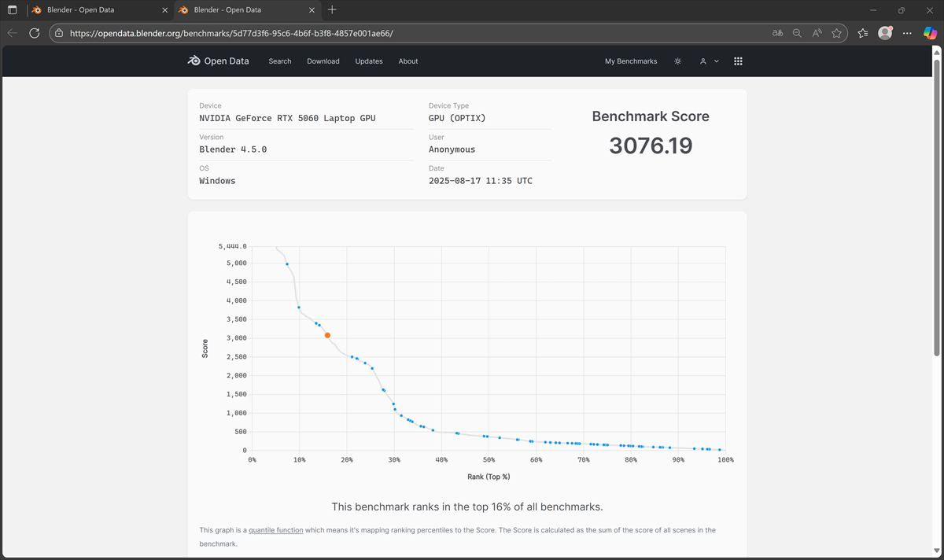Follow the quantile function link
The image size is (944, 560).
(x=276, y=530)
